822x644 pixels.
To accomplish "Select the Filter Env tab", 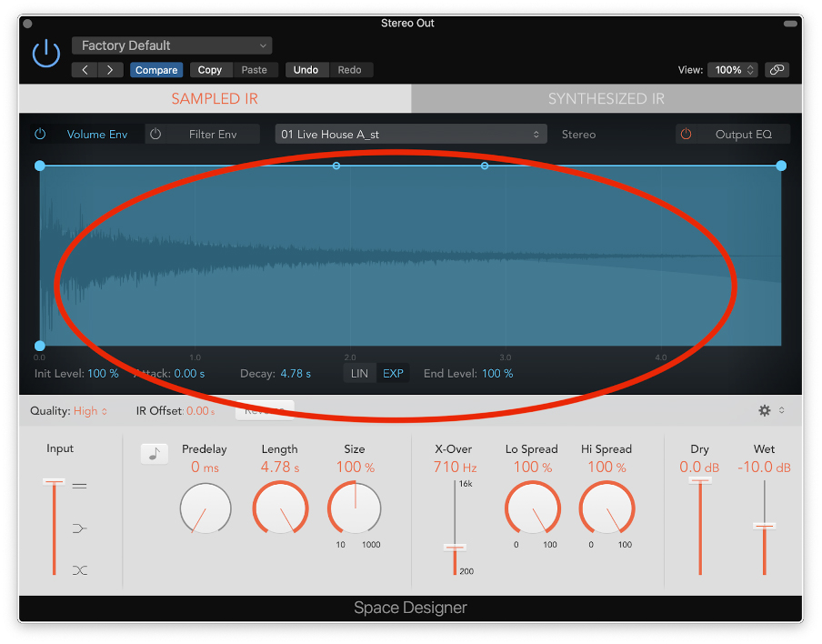I will click(x=213, y=135).
